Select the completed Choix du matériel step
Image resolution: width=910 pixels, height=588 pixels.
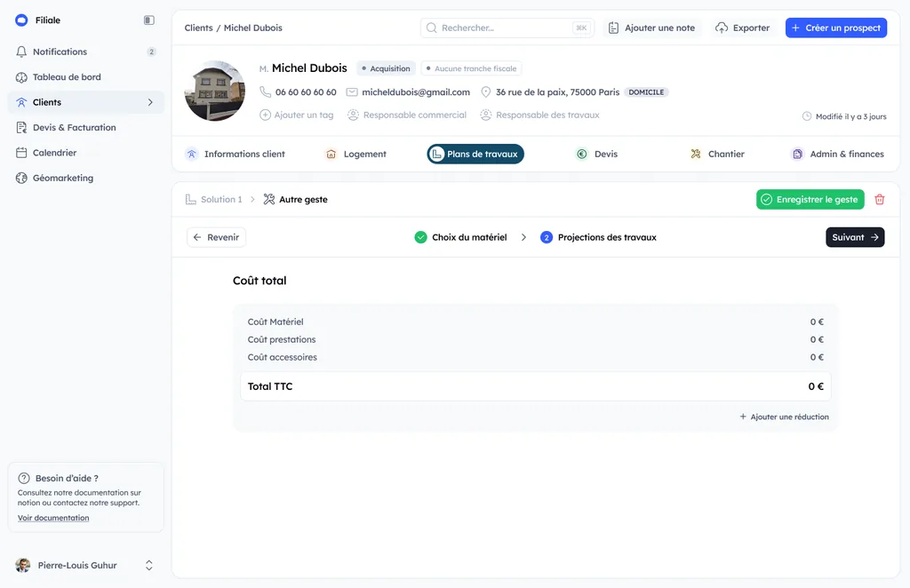461,237
